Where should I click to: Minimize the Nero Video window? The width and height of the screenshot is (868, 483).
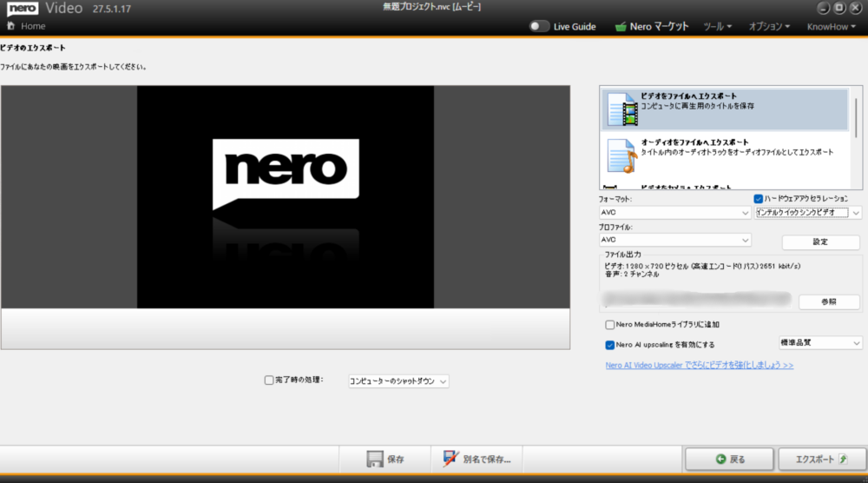pyautogui.click(x=823, y=8)
